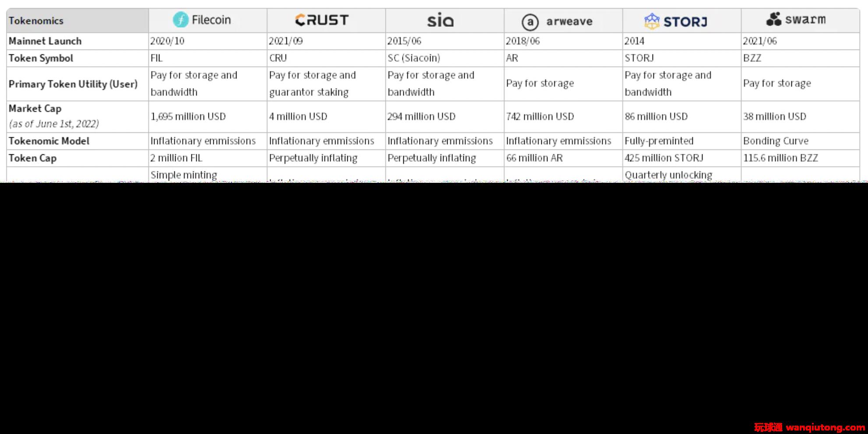Select the Token Cap row label

32,158
